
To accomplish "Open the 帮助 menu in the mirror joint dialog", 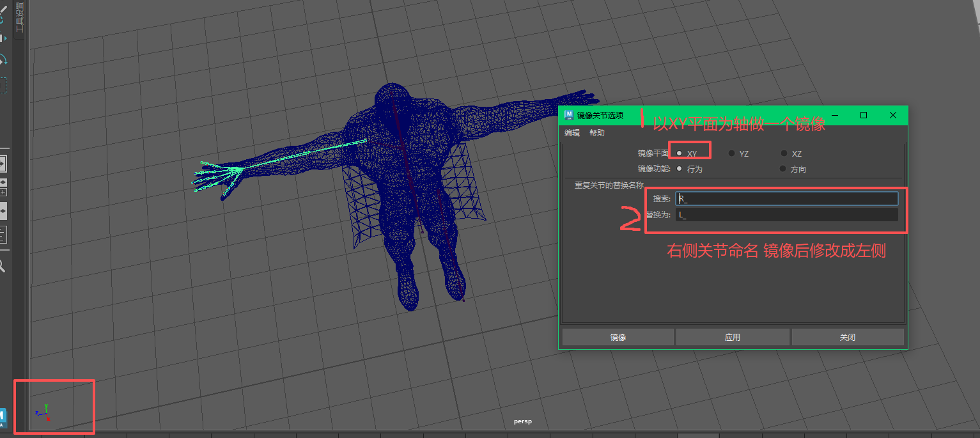I will (597, 133).
